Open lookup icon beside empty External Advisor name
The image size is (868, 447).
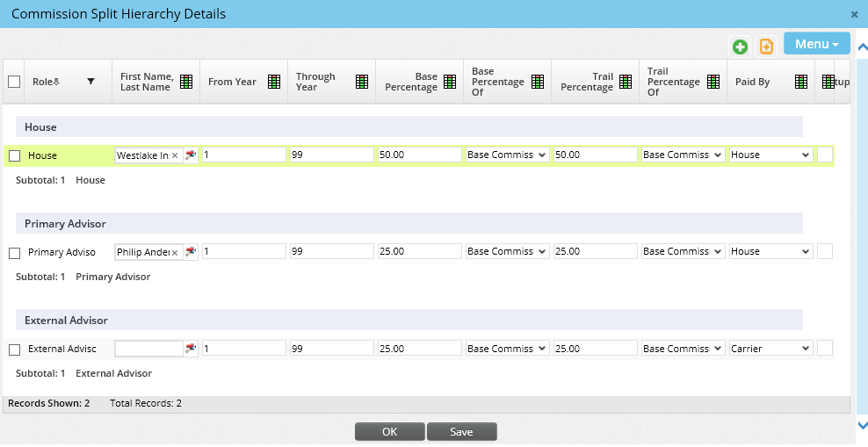coord(191,349)
